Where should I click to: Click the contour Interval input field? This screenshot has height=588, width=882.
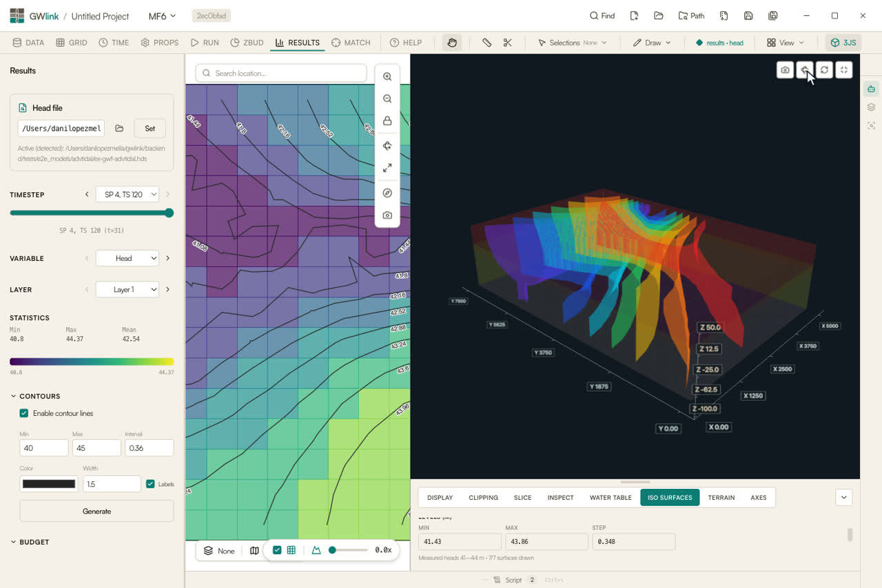[149, 448]
